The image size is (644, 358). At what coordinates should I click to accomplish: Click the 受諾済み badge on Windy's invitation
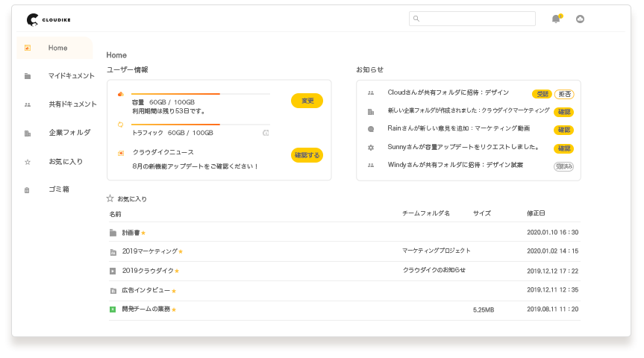(x=564, y=166)
